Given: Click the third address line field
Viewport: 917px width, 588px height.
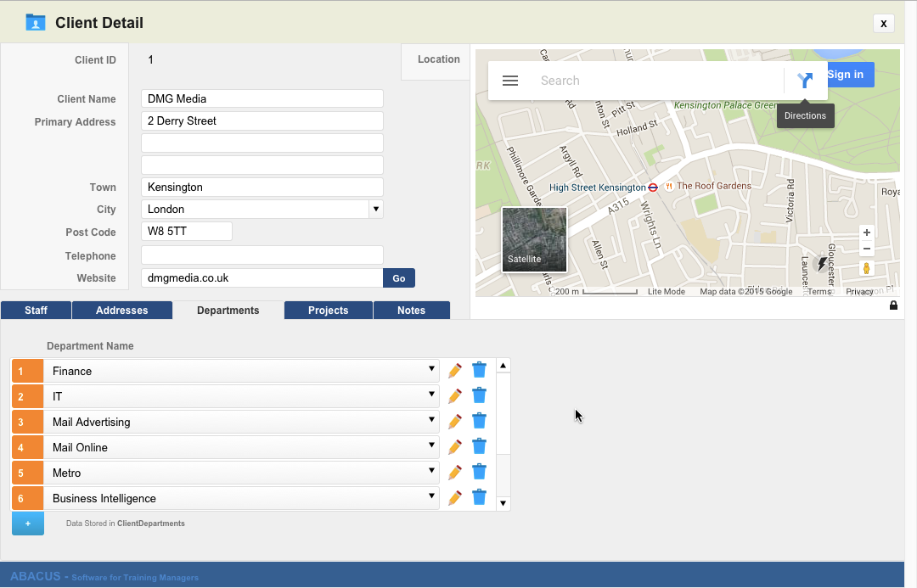Looking at the screenshot, I should (262, 165).
